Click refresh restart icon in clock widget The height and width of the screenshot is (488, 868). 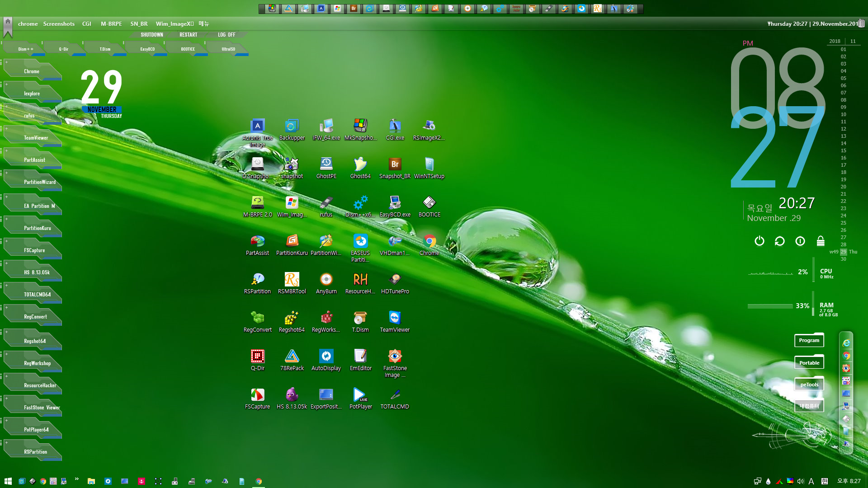(x=779, y=241)
